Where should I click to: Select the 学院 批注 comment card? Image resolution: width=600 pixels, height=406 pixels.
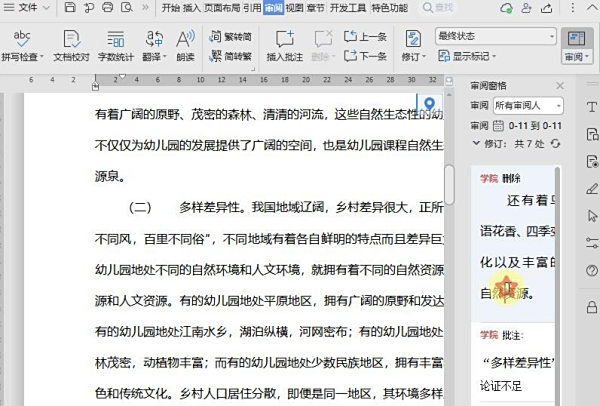pos(512,362)
